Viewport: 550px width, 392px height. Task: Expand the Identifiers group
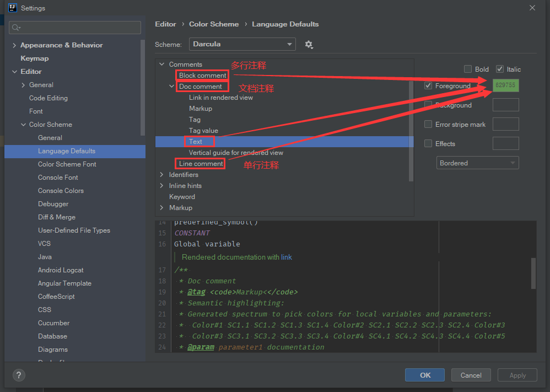coord(161,175)
